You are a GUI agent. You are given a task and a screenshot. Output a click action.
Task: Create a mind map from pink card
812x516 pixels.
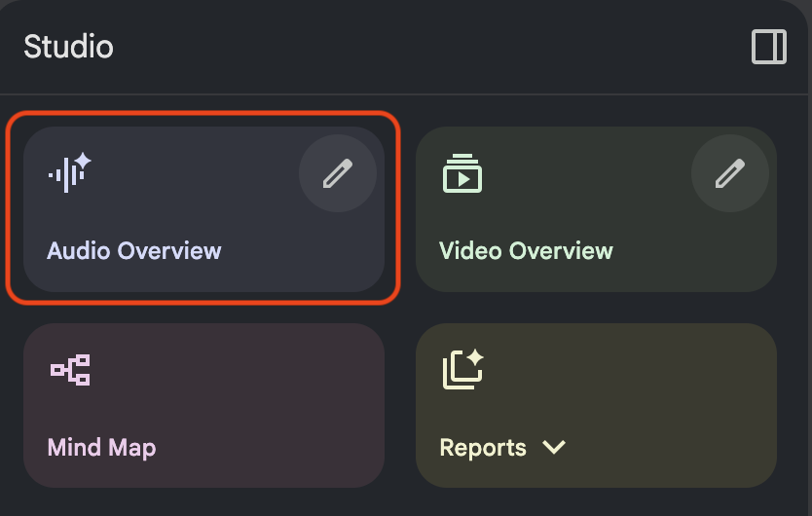pyautogui.click(x=204, y=406)
